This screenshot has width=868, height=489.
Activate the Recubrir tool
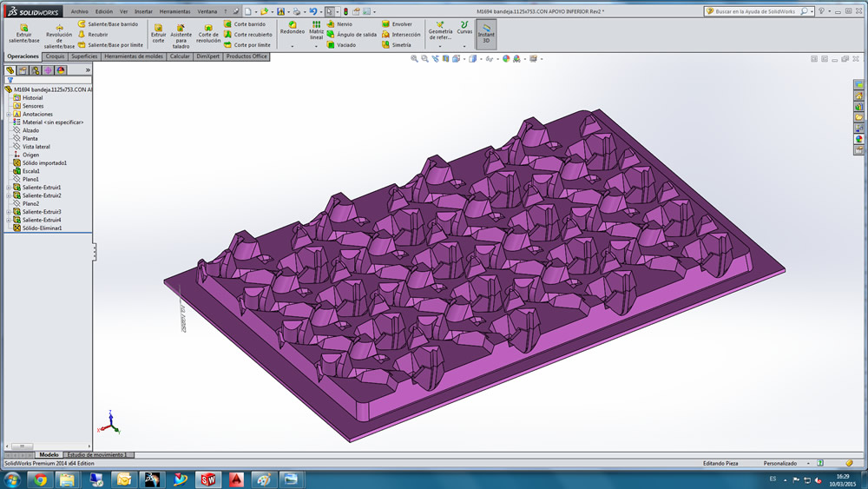[x=93, y=35]
